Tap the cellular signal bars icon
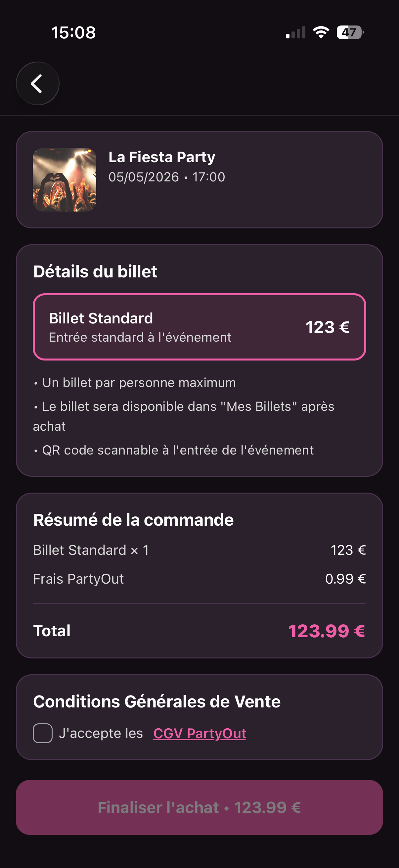This screenshot has height=868, width=399. [296, 33]
